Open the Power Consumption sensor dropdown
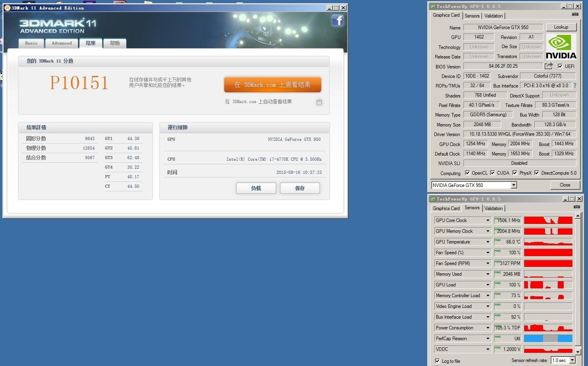Viewport: 588px width, 366px height. (x=488, y=328)
